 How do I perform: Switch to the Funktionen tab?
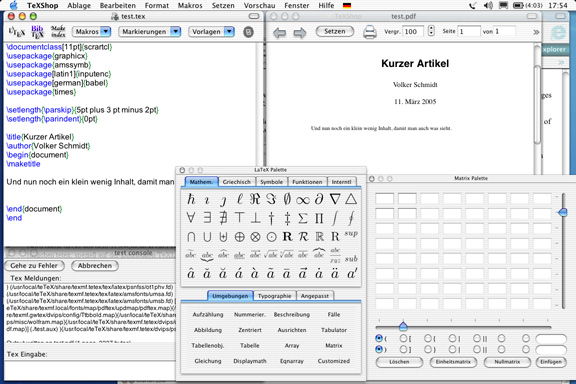[307, 182]
